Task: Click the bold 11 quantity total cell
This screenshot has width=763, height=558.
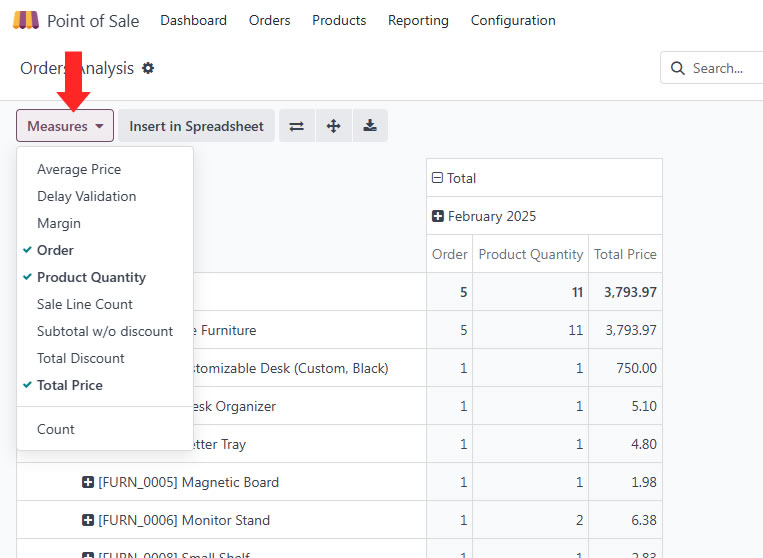Action: coord(530,292)
